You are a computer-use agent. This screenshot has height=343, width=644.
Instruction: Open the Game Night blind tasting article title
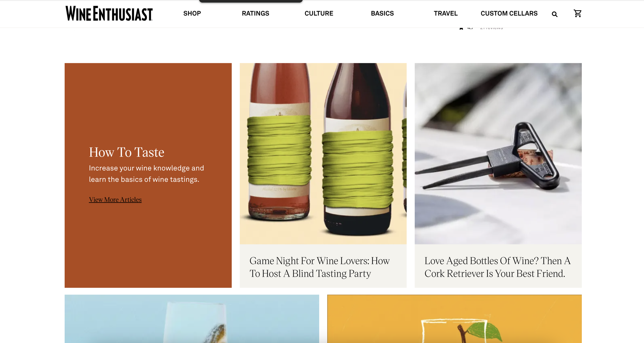click(319, 267)
